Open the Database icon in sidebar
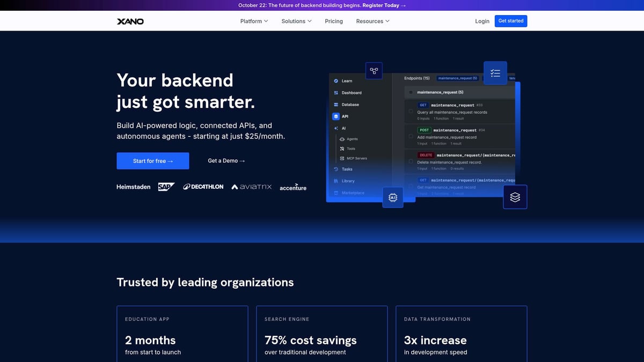644x362 pixels. click(336, 105)
